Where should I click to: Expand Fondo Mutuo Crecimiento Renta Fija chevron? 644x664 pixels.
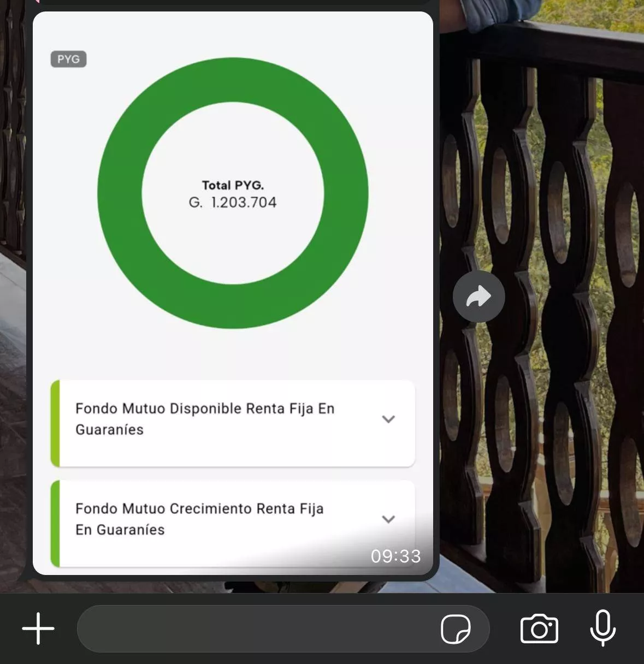pos(388,519)
